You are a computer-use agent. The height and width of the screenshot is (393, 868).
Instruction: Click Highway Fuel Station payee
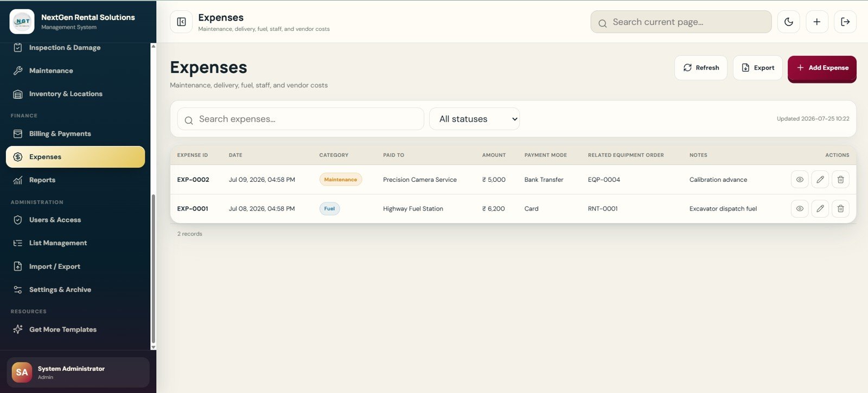pyautogui.click(x=413, y=208)
